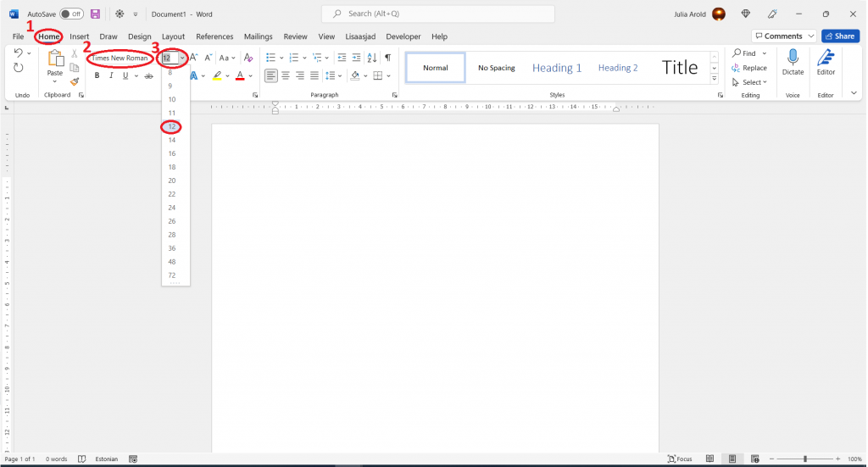Click the Sort A-Z icon
Image resolution: width=868 pixels, height=467 pixels.
pyautogui.click(x=372, y=58)
